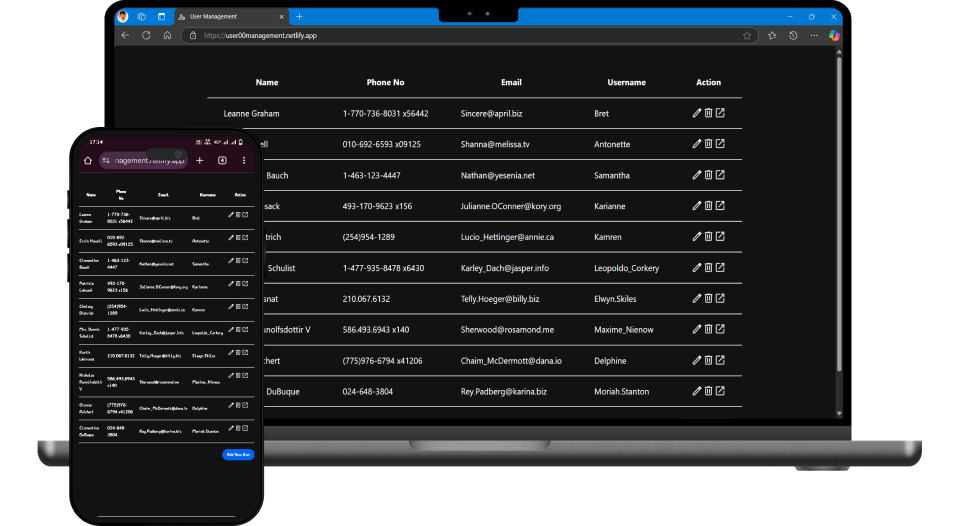Close the User Management tab
Viewport: 960px width, 526px height.
pyautogui.click(x=282, y=17)
